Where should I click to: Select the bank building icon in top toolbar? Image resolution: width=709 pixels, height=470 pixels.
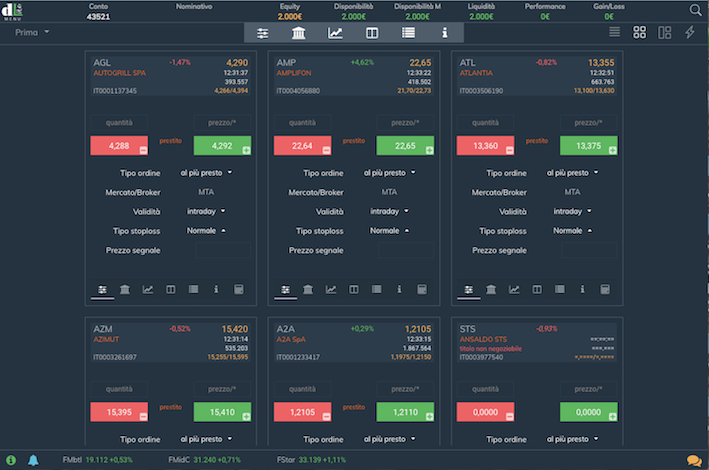pos(298,33)
